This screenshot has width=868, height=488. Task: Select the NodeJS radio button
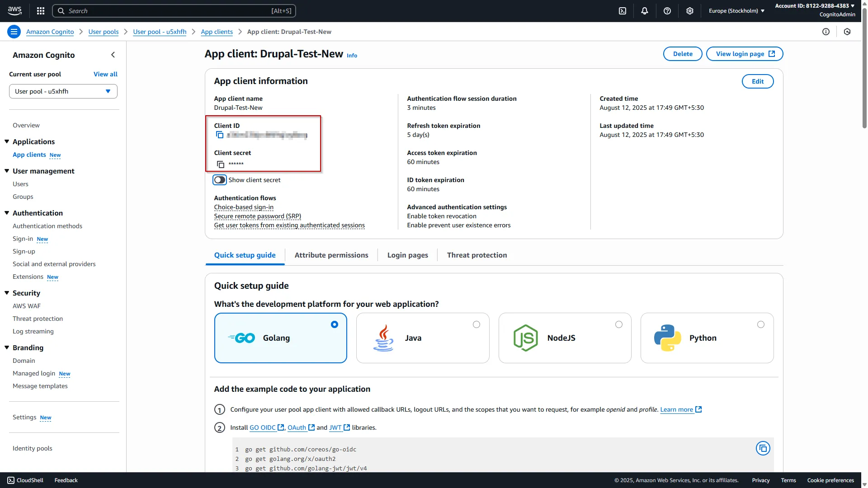click(x=619, y=324)
